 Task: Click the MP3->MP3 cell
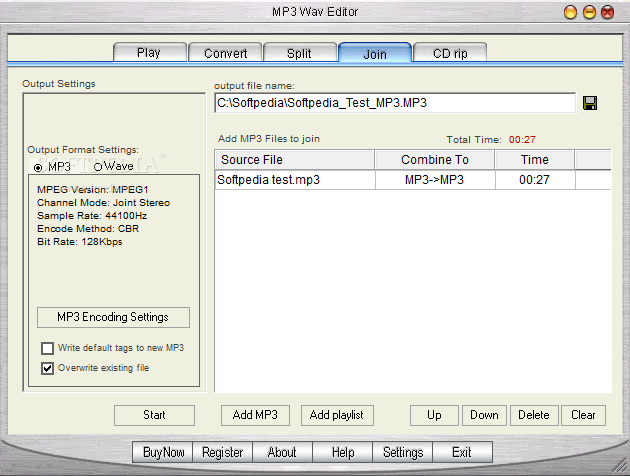click(435, 180)
